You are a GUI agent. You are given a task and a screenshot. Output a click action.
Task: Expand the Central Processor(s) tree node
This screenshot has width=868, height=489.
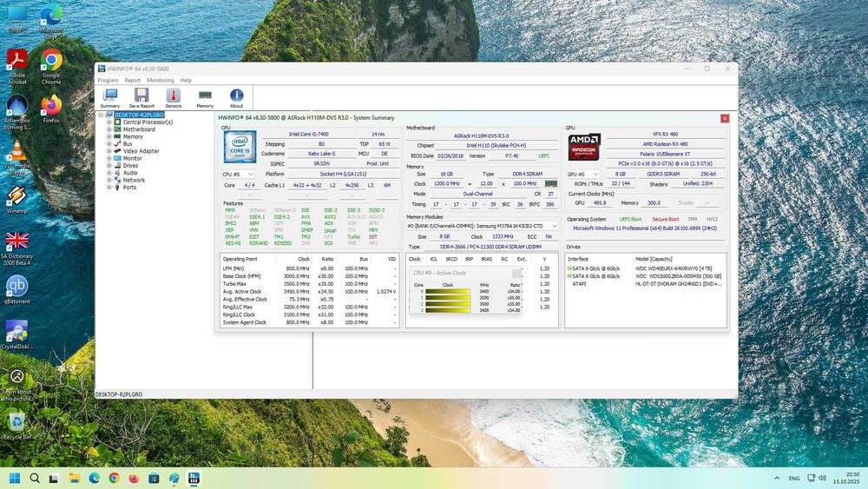(109, 122)
